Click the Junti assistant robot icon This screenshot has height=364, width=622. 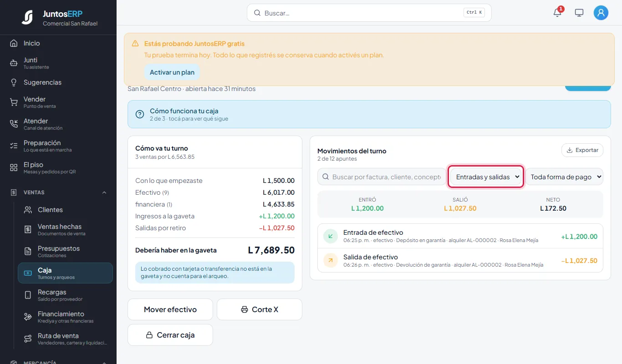click(x=14, y=63)
